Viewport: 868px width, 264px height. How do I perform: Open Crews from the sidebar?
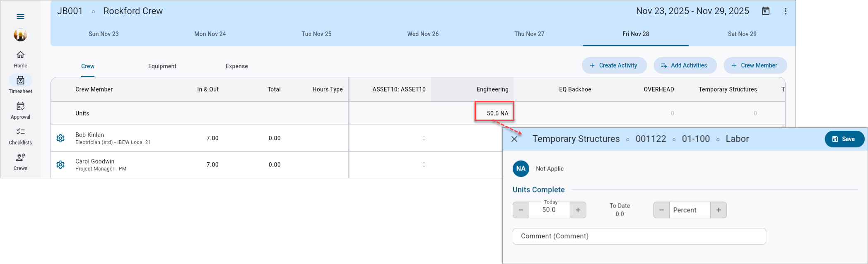[20, 162]
